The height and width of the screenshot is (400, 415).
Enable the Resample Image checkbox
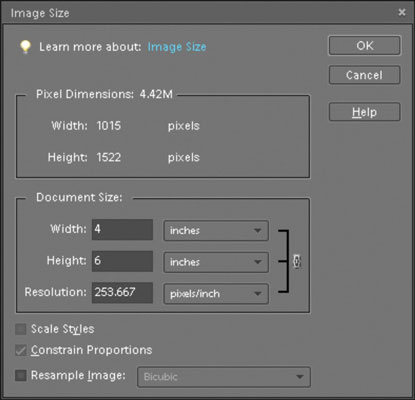click(21, 376)
